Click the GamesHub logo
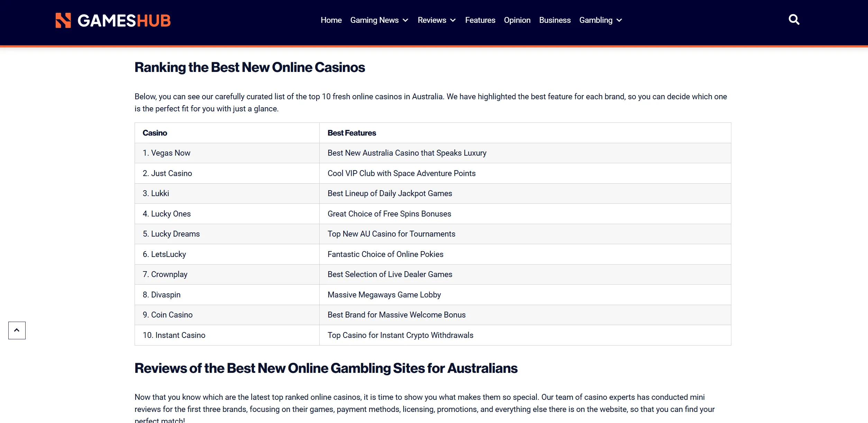The height and width of the screenshot is (423, 868). [113, 20]
